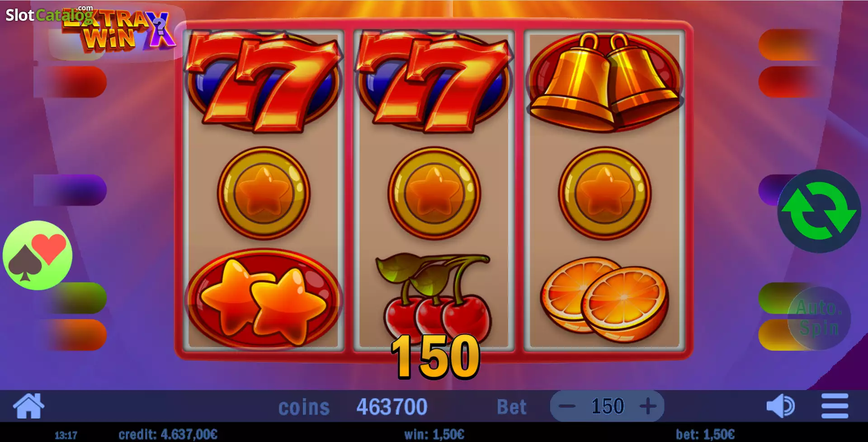Enable Auto Spin
868x442 pixels.
click(x=819, y=318)
